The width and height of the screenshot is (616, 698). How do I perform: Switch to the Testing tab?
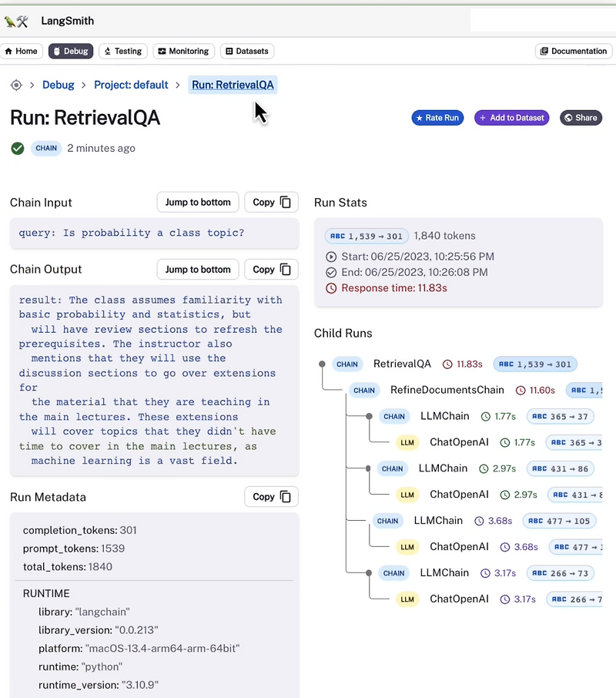tap(122, 51)
